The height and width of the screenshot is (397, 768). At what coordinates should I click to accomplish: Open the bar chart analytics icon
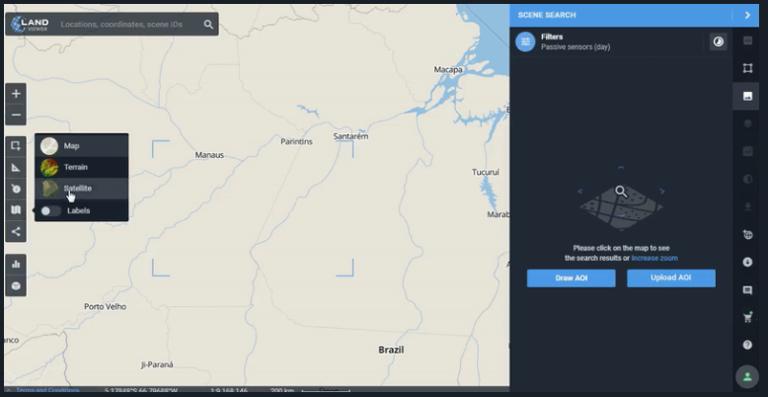click(16, 264)
